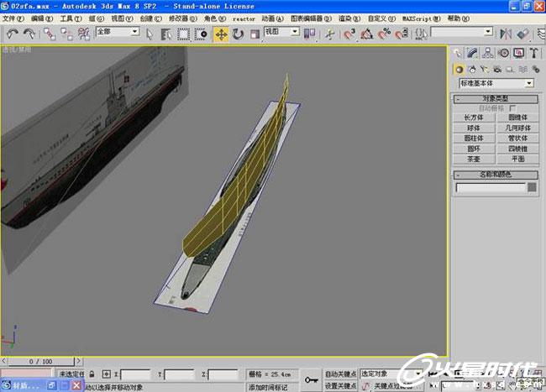This screenshot has height=392, width=546.
Task: Click the Mirror tool icon
Action: pyautogui.click(x=506, y=34)
